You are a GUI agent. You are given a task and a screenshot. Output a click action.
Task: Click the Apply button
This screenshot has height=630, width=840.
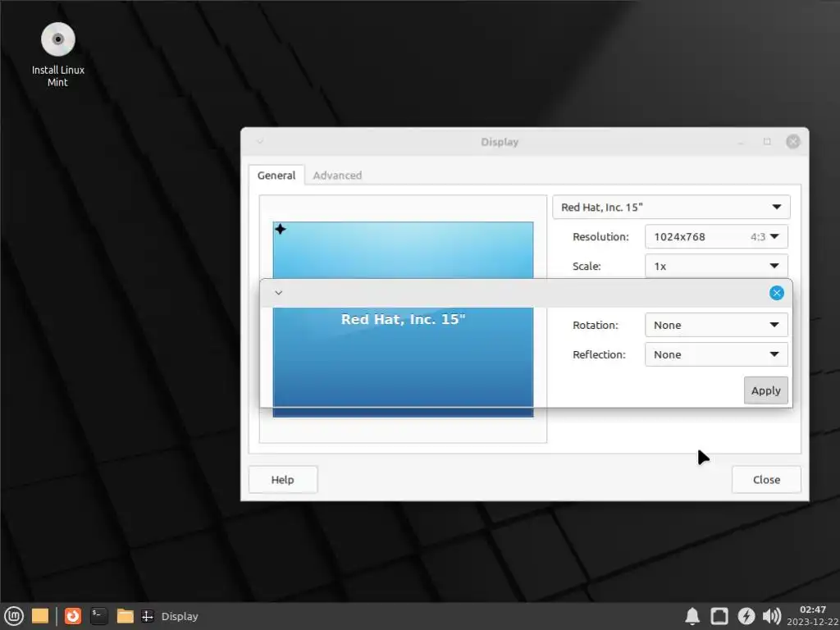pos(766,390)
